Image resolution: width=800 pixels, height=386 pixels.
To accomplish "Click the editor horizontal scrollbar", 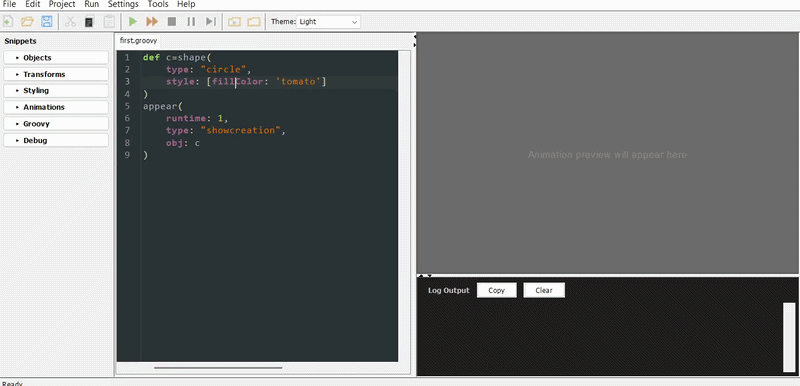I will [218, 367].
